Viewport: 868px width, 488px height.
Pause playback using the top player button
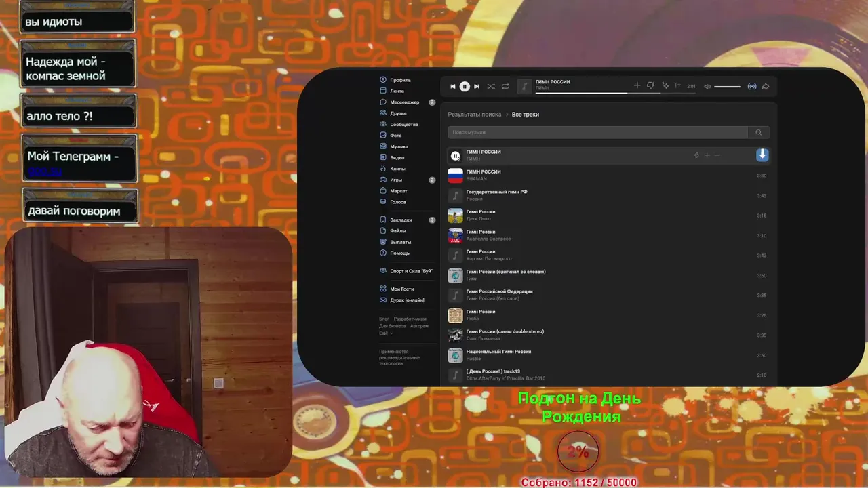point(465,86)
